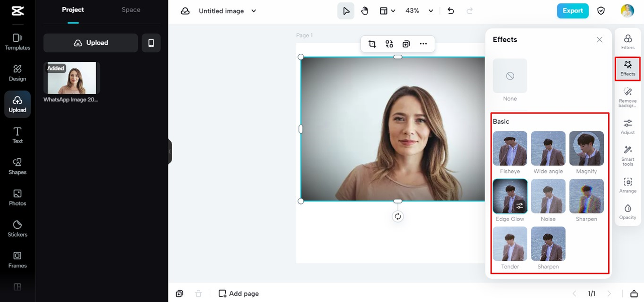
Task: Click the woman portrait image on canvas
Action: tap(392, 129)
